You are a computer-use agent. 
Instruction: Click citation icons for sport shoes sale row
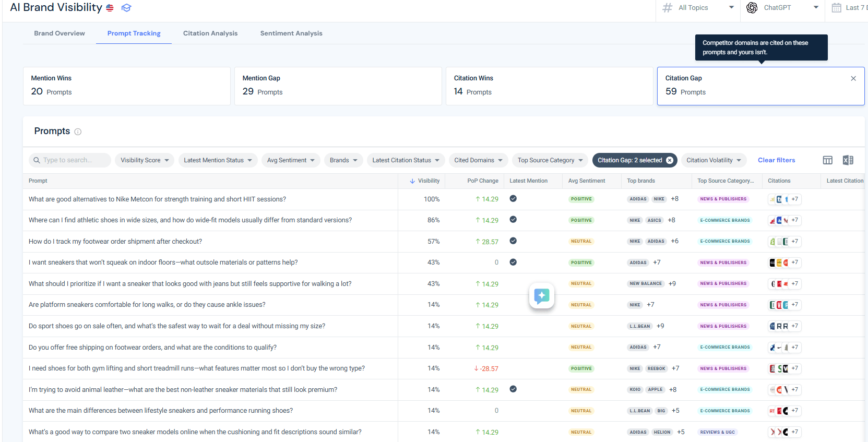[x=784, y=326]
